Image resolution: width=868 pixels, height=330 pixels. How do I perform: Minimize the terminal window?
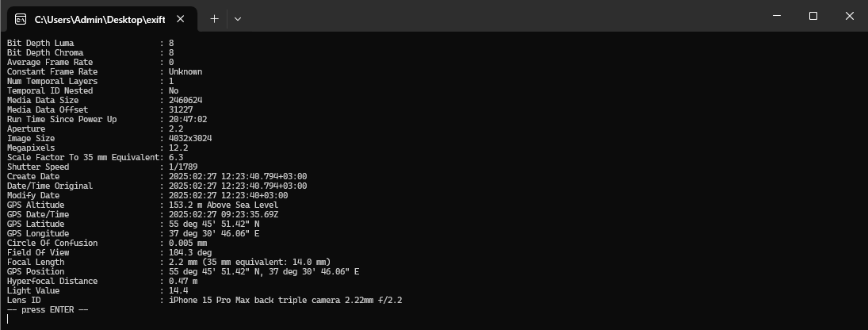coord(775,16)
